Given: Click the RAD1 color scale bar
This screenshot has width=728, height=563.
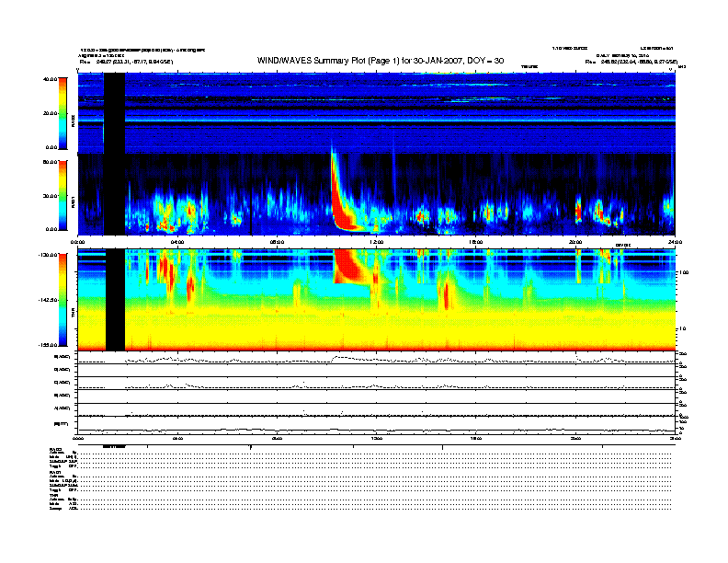Looking at the screenshot, I should click(x=63, y=195).
